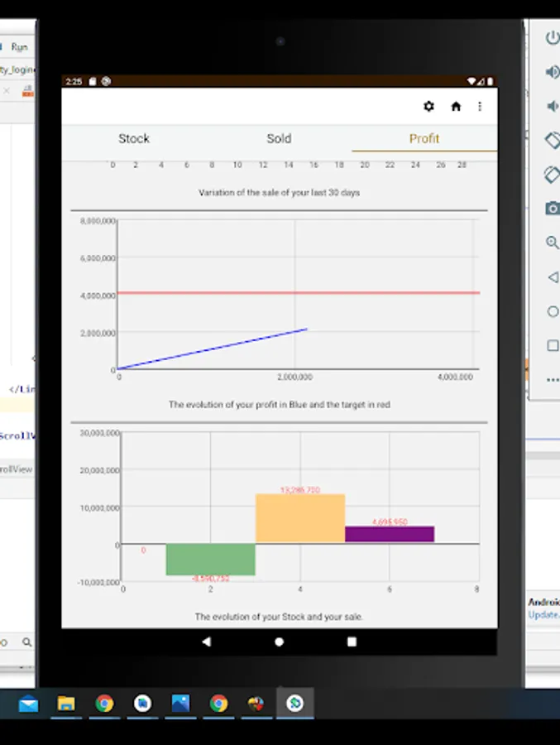Screen dimensions: 560x745
Task: Click emulator power button
Action: click(553, 37)
